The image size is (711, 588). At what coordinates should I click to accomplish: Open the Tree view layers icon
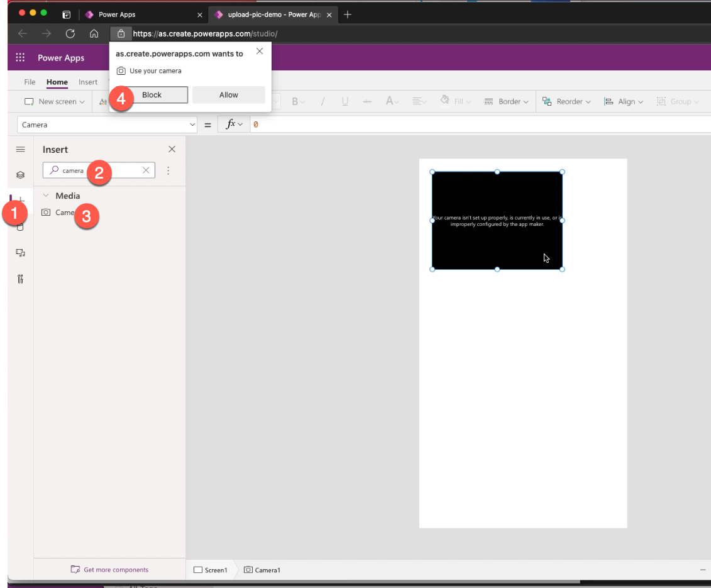(20, 175)
